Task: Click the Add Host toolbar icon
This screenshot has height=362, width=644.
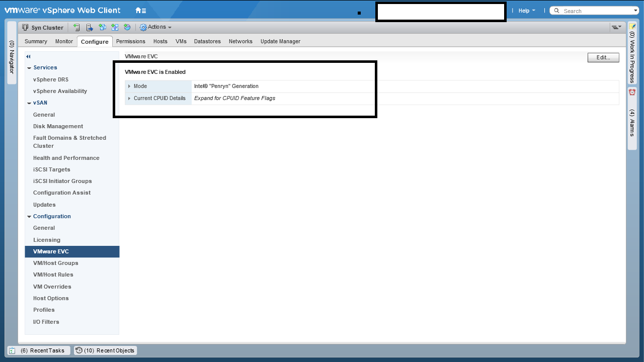Action: (x=76, y=27)
